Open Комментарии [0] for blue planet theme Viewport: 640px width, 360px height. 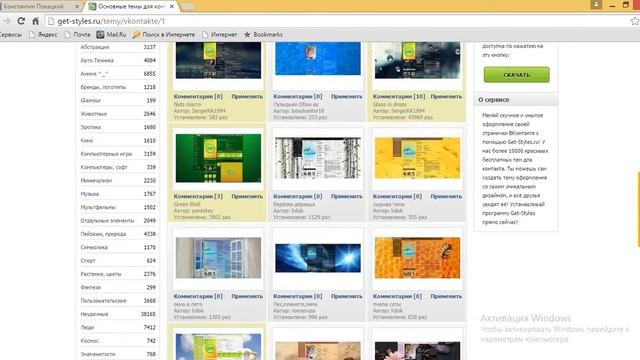pos(298,296)
